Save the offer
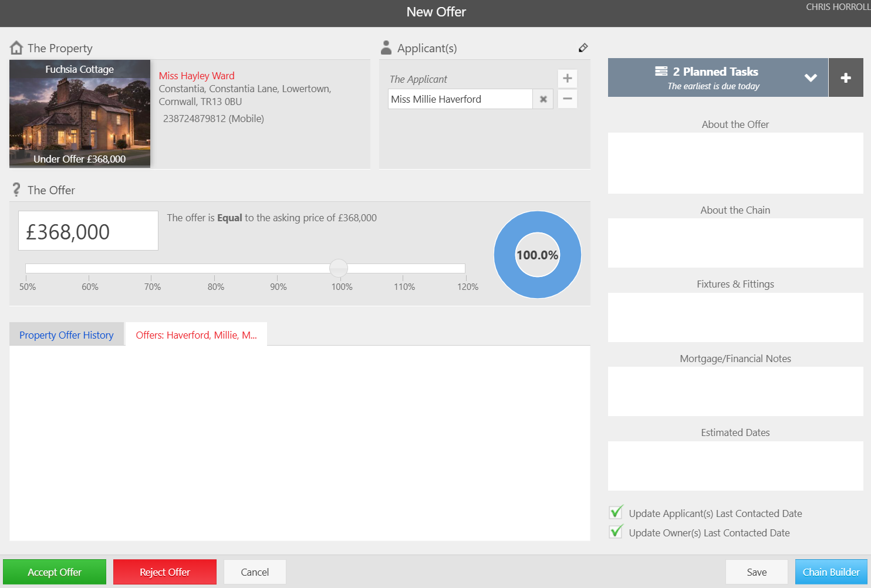This screenshot has width=871, height=588. (757, 572)
